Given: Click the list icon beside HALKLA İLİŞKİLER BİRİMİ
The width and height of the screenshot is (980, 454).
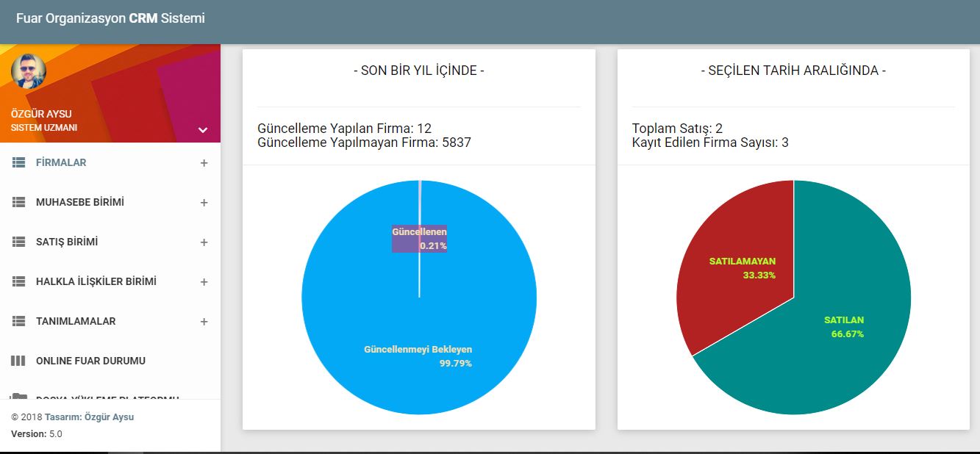Looking at the screenshot, I should point(19,282).
